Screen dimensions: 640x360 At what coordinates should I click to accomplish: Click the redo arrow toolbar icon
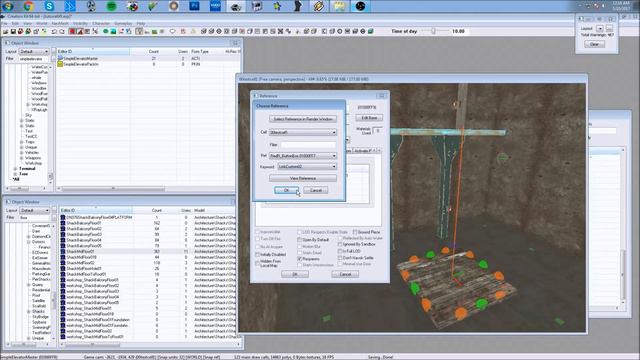pos(62,31)
